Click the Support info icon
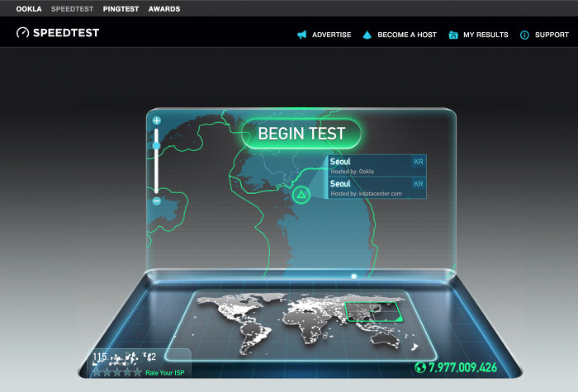Screen dimensions: 578x392 pos(524,35)
